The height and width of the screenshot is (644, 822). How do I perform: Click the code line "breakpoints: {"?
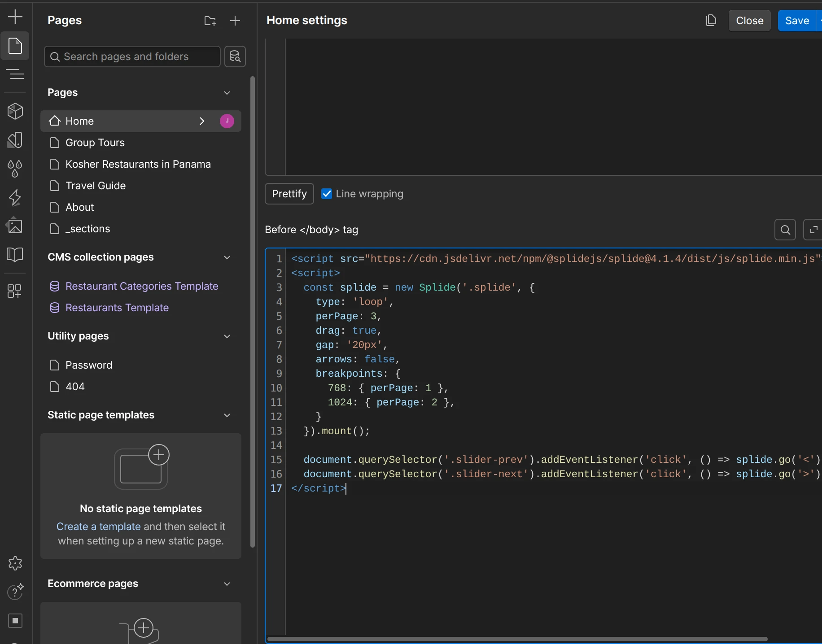click(x=358, y=374)
